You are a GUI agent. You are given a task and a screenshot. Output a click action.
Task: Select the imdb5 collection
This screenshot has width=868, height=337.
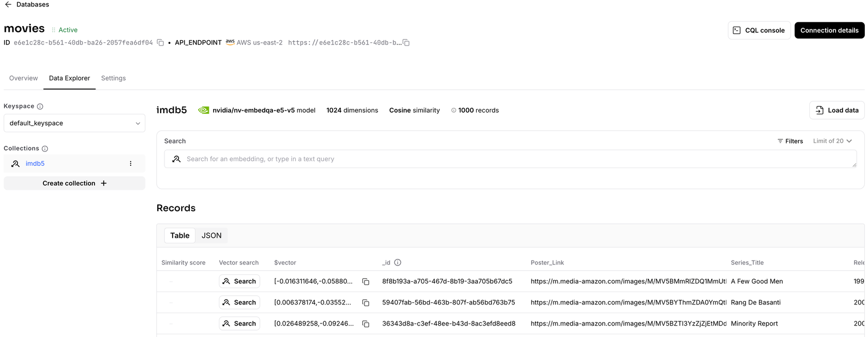[x=35, y=163]
